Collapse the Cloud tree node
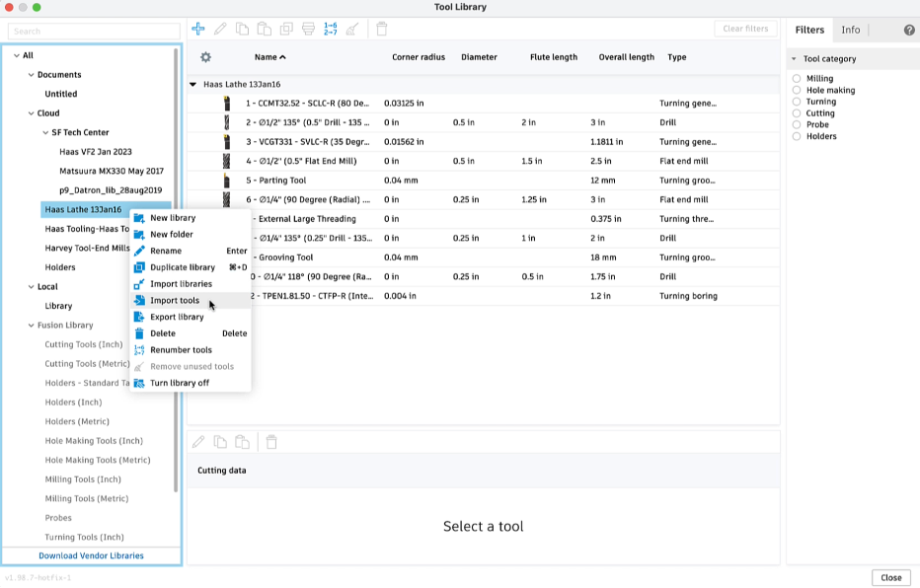Viewport: 920px width, 588px height. (32, 113)
